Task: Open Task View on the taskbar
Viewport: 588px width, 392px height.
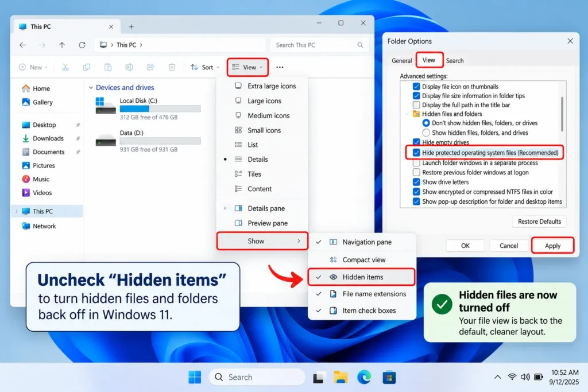Action: coord(318,378)
